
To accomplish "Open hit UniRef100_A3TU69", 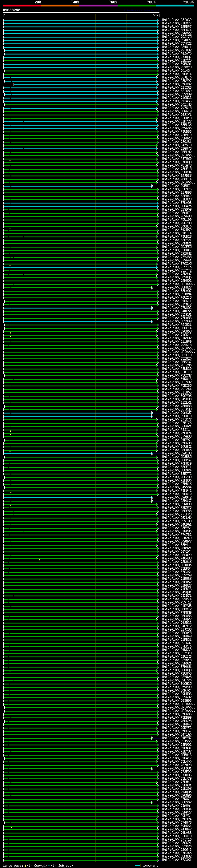I will pos(177,159).
